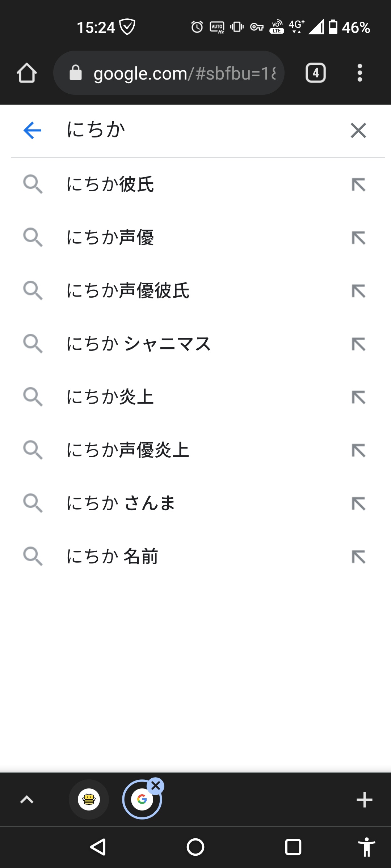Open the tab switcher showing 4 tabs
Screen dimensions: 391x868
tap(316, 73)
